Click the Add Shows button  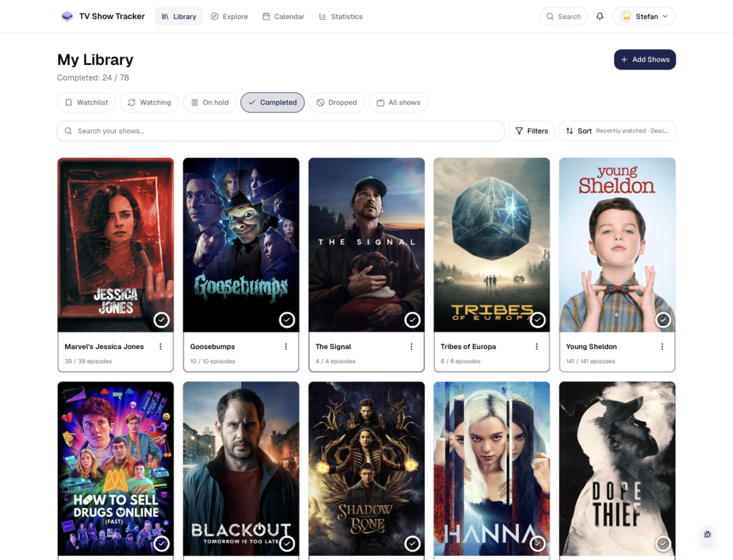(645, 60)
